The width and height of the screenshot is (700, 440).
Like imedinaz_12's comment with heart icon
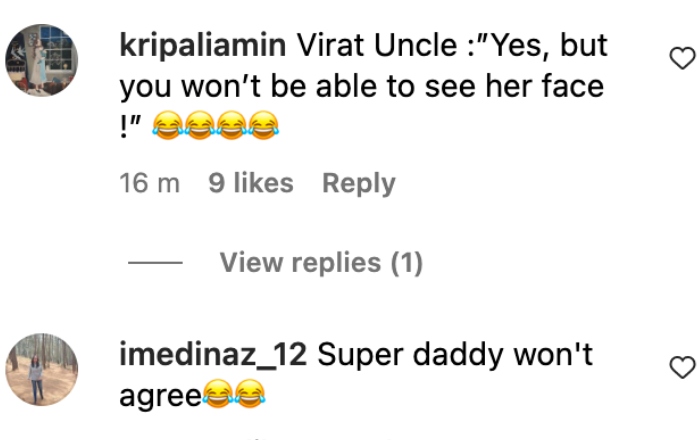[x=681, y=367]
